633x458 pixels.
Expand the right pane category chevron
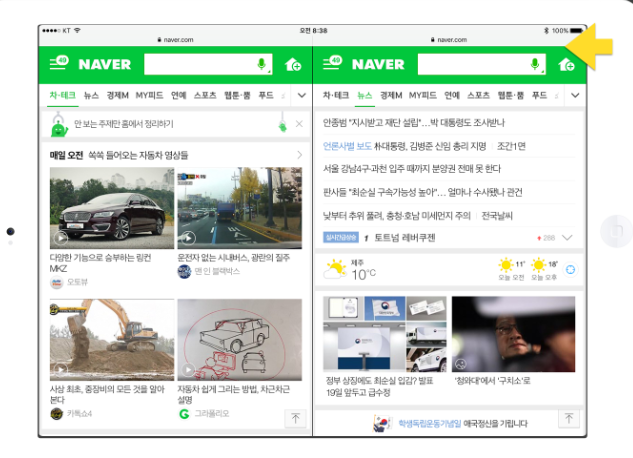click(575, 96)
